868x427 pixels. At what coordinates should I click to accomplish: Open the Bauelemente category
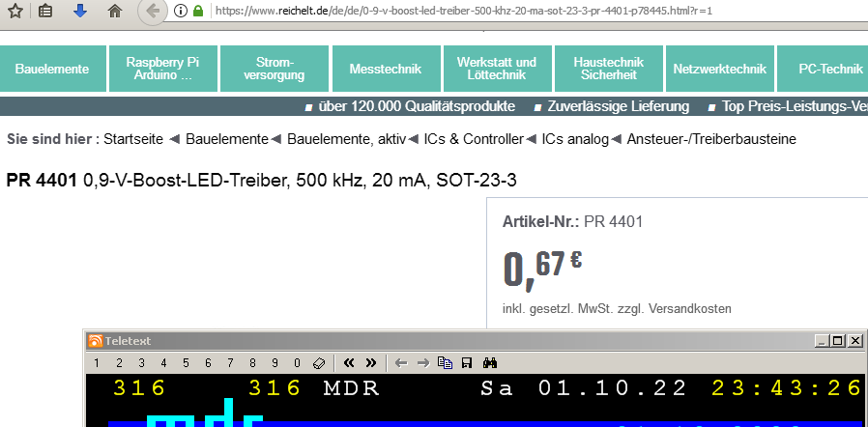pos(52,70)
